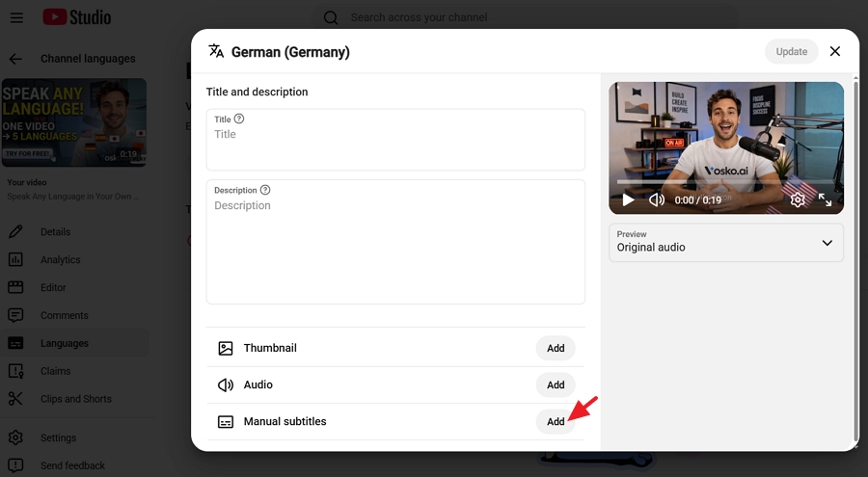Play the preview video
This screenshot has height=477, width=868.
tap(628, 199)
